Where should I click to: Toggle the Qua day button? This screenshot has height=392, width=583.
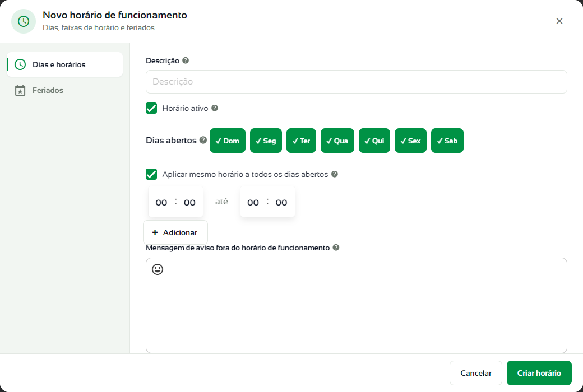coord(337,141)
